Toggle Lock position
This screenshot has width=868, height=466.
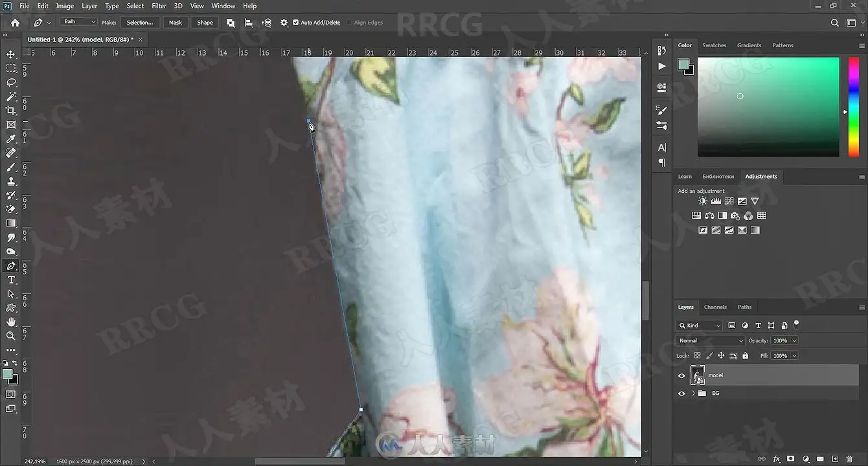tap(721, 356)
